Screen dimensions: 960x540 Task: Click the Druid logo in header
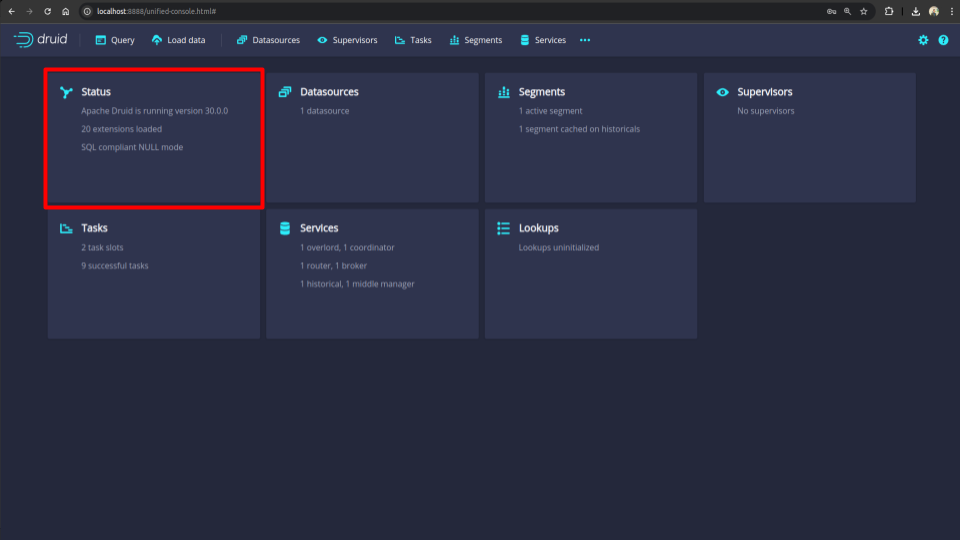[x=41, y=40]
